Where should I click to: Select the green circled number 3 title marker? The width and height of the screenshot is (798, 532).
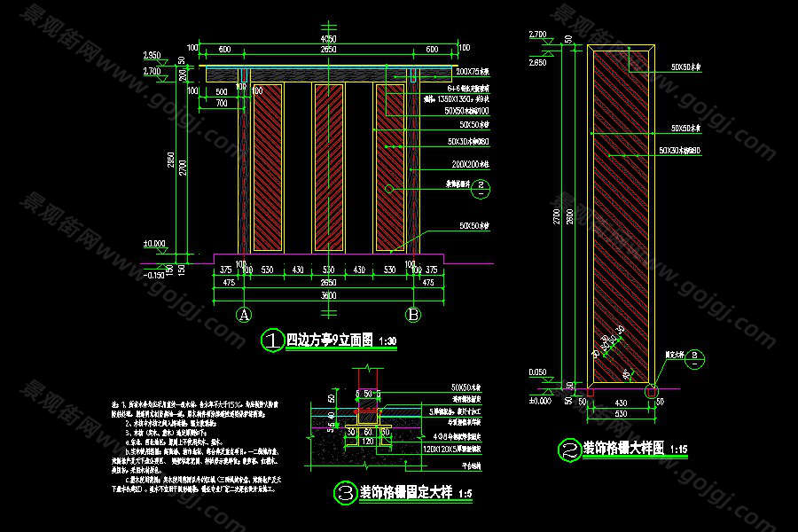coord(344,495)
